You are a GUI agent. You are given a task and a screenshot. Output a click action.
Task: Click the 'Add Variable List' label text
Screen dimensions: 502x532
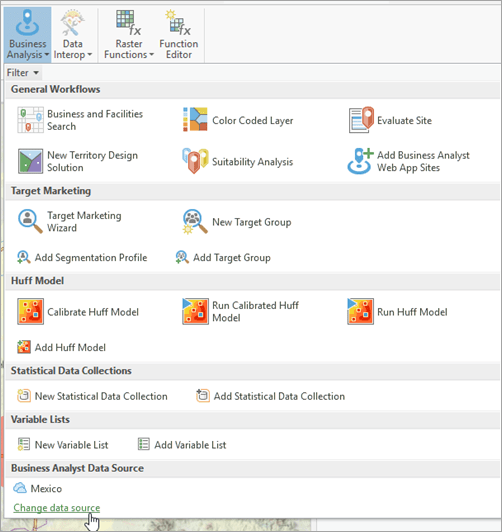(x=190, y=445)
